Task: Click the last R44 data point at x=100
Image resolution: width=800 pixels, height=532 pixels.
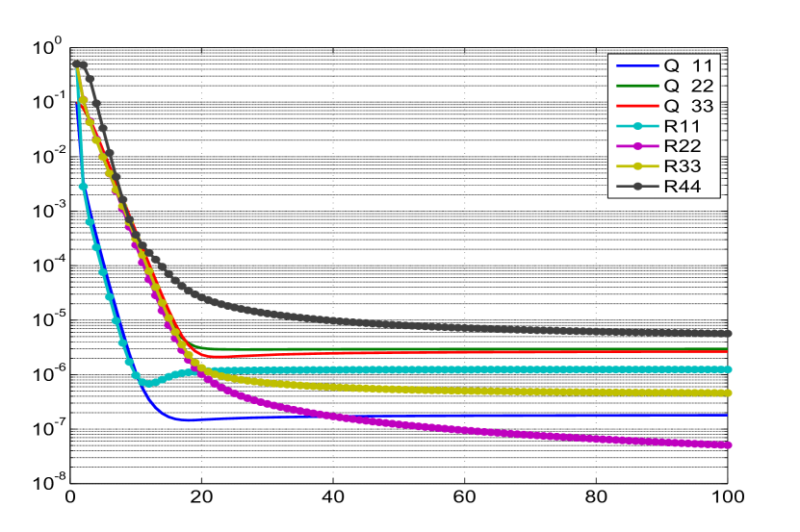Action: coord(728,334)
